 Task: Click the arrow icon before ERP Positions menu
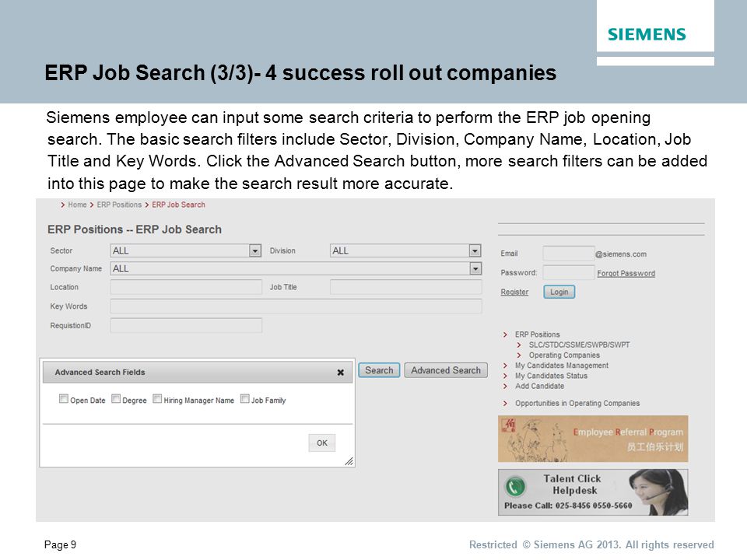[x=505, y=334]
